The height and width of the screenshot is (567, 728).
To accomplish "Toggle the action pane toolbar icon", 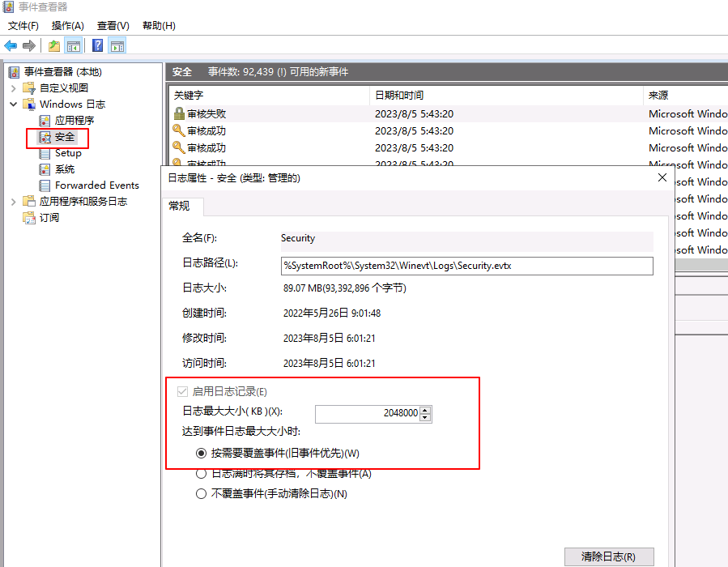I will 117,46.
